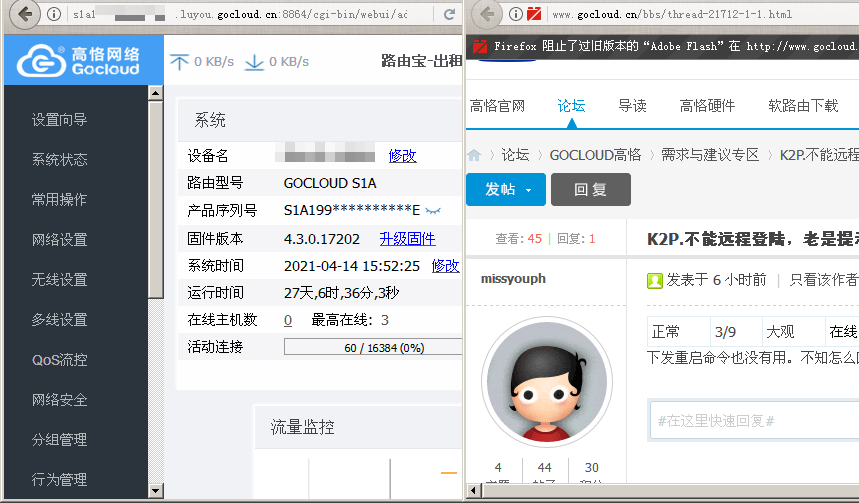Open 系统状态 in the router sidebar
This screenshot has width=859, height=503.
[x=59, y=159]
